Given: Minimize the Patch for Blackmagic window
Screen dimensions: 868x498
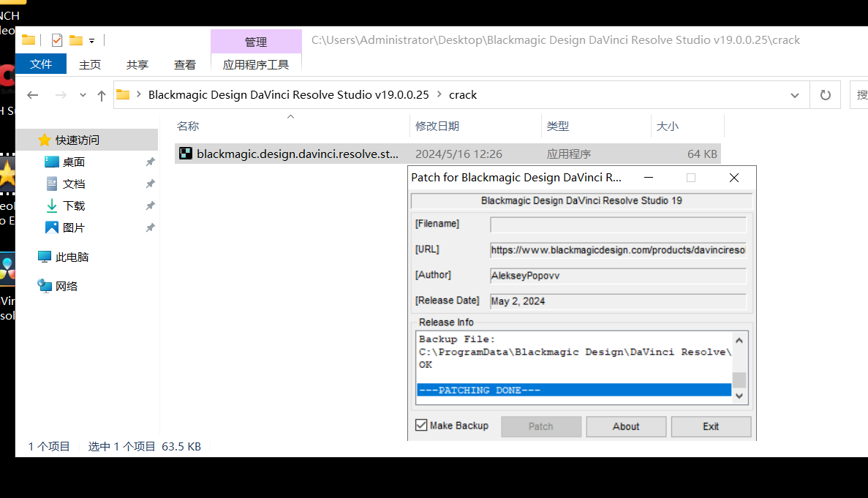Looking at the screenshot, I should (649, 178).
